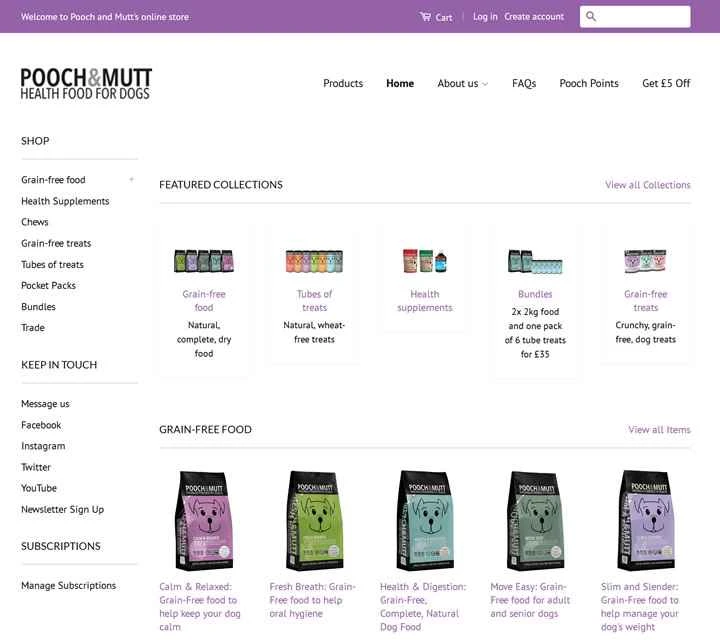Image resolution: width=720 pixels, height=644 pixels.
Task: Open Manage Subscriptions link
Action: [x=68, y=586]
